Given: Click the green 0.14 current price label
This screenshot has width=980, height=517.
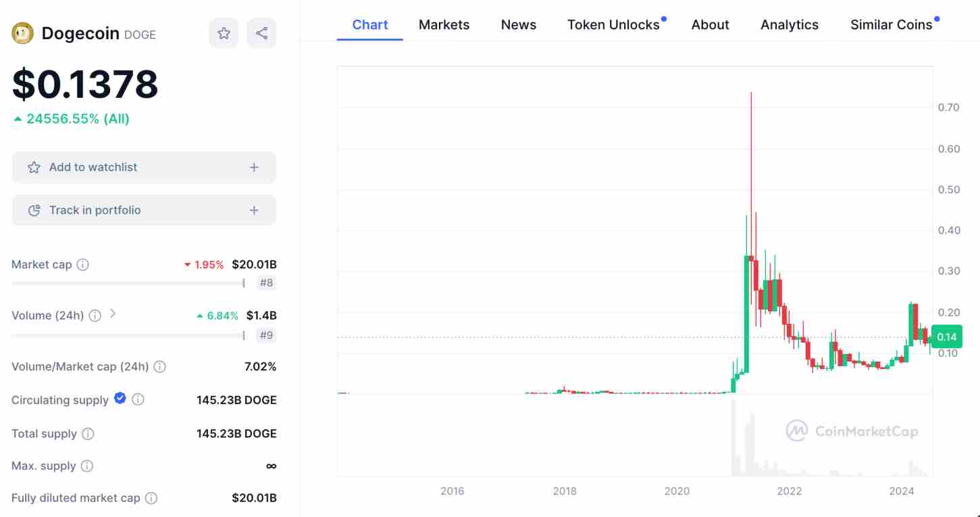Looking at the screenshot, I should coord(946,337).
